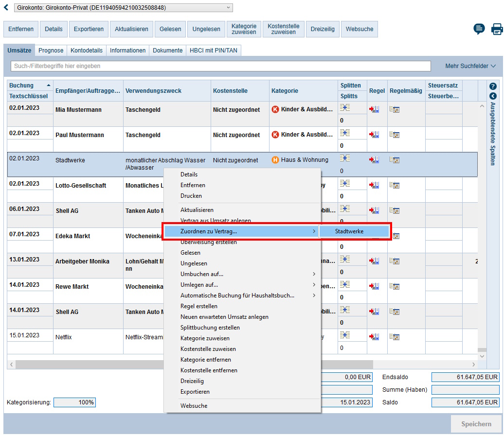Open the HBCI mit PIN/TAN tab

click(214, 51)
